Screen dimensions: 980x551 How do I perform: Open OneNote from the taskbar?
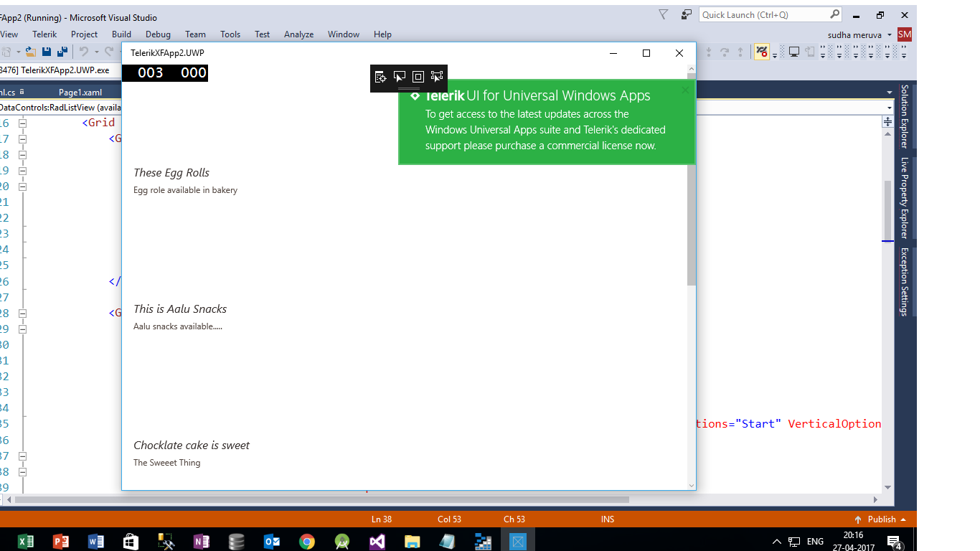(202, 541)
